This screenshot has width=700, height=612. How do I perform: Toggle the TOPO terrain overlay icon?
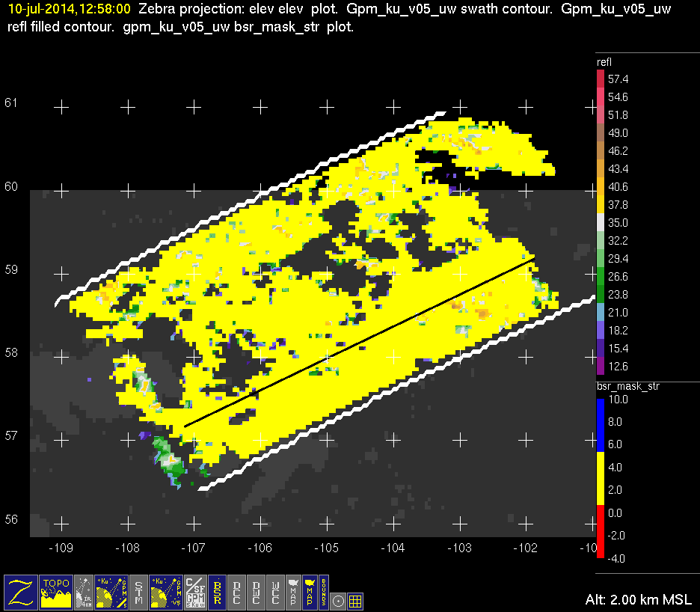(57, 591)
